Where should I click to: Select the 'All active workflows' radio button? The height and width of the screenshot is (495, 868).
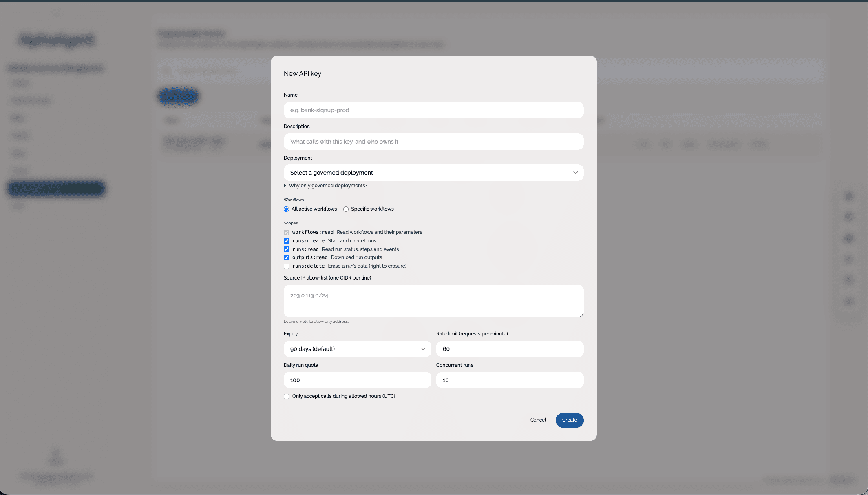[x=287, y=209]
